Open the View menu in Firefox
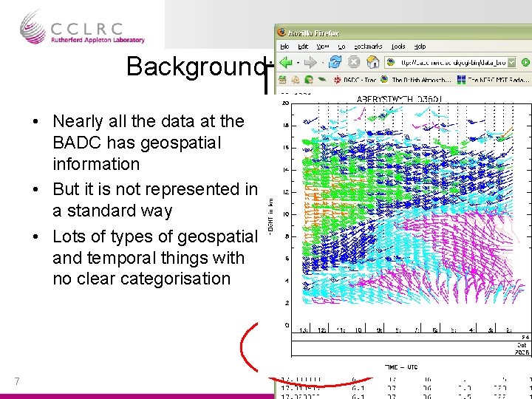 click(322, 47)
